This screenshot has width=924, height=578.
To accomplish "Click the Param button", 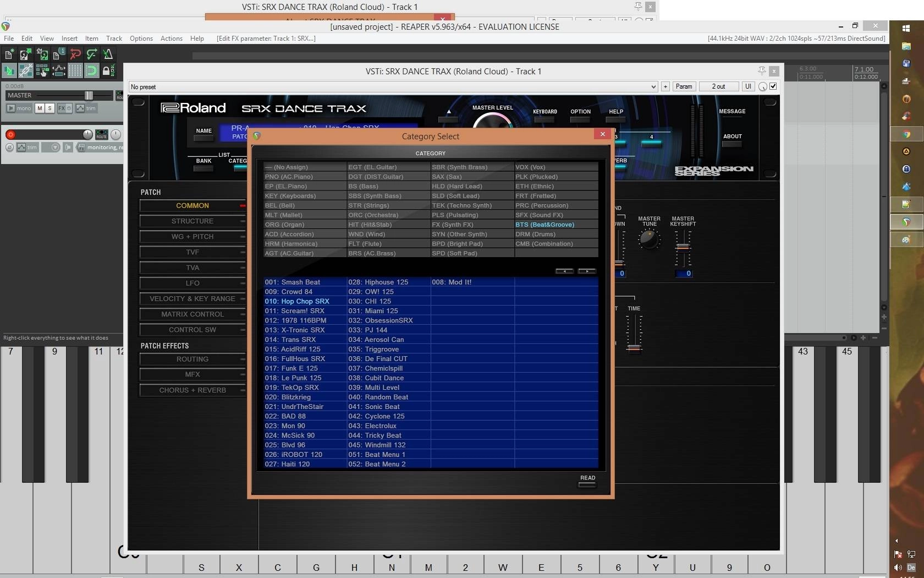I will [x=684, y=86].
